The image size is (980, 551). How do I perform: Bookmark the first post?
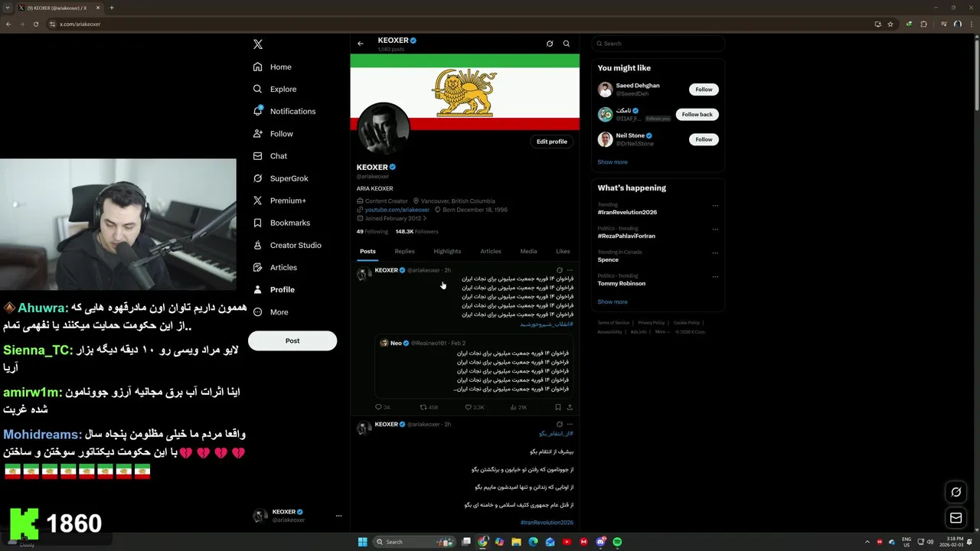557,407
